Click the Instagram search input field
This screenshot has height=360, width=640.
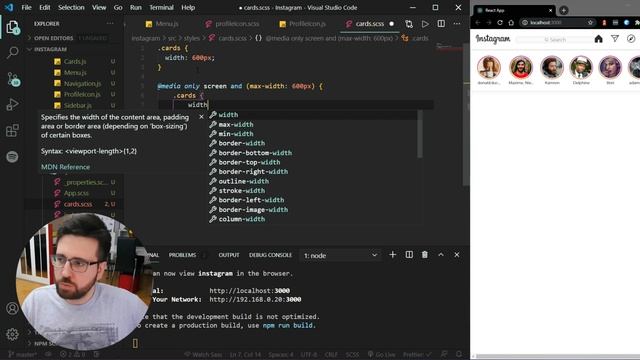[555, 40]
